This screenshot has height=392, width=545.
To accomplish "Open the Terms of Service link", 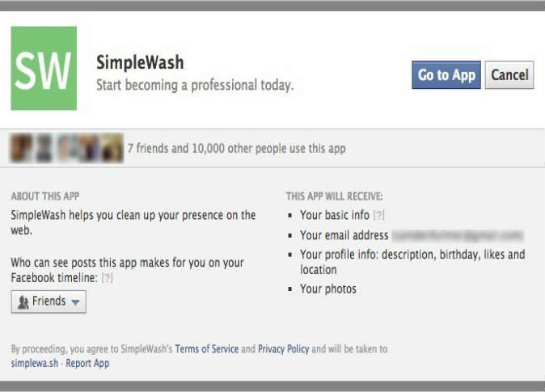I will 207,349.
